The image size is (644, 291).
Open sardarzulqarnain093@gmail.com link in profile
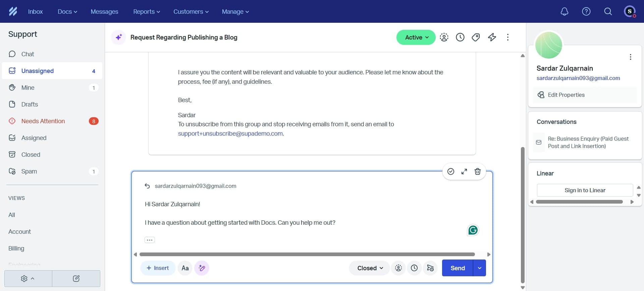(578, 78)
